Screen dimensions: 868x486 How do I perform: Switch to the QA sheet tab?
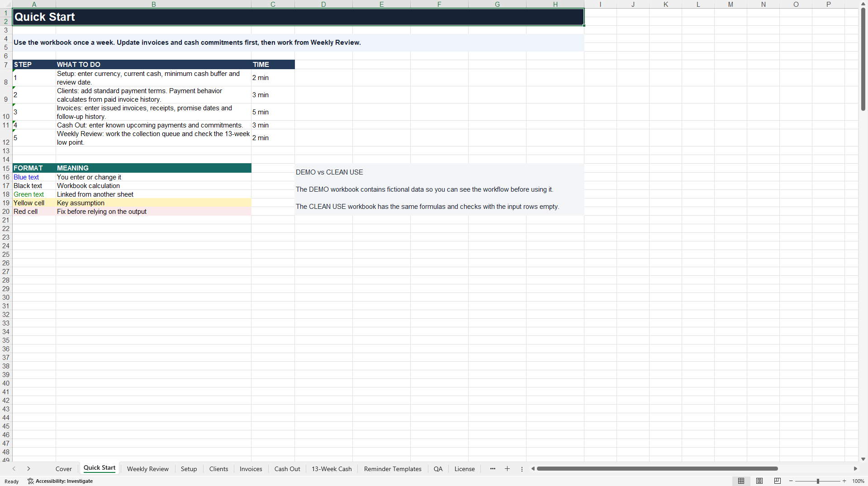pyautogui.click(x=438, y=469)
